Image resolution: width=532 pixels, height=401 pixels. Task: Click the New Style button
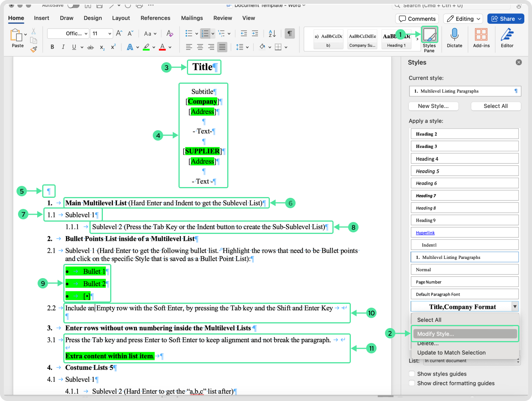tap(433, 106)
